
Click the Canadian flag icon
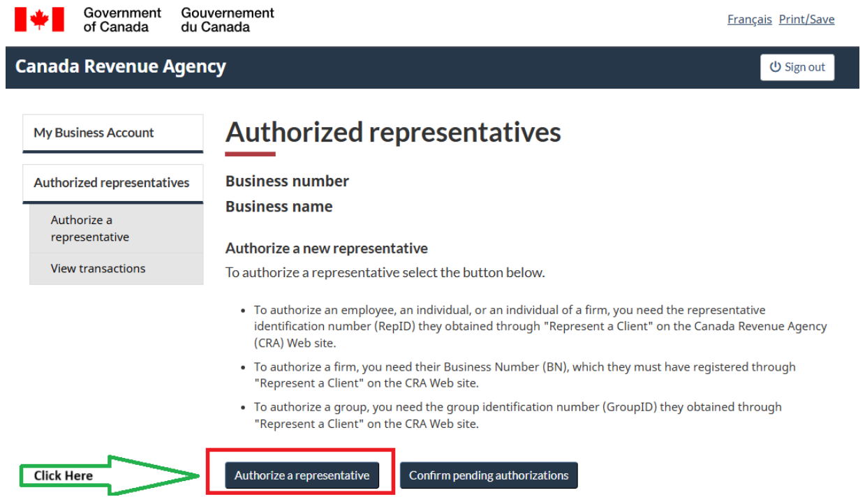(39, 20)
